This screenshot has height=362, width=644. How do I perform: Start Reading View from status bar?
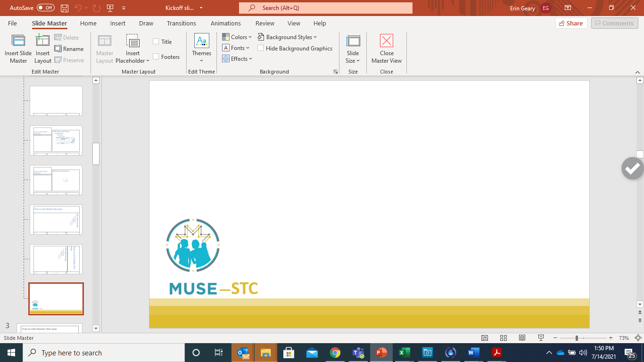[x=522, y=338]
